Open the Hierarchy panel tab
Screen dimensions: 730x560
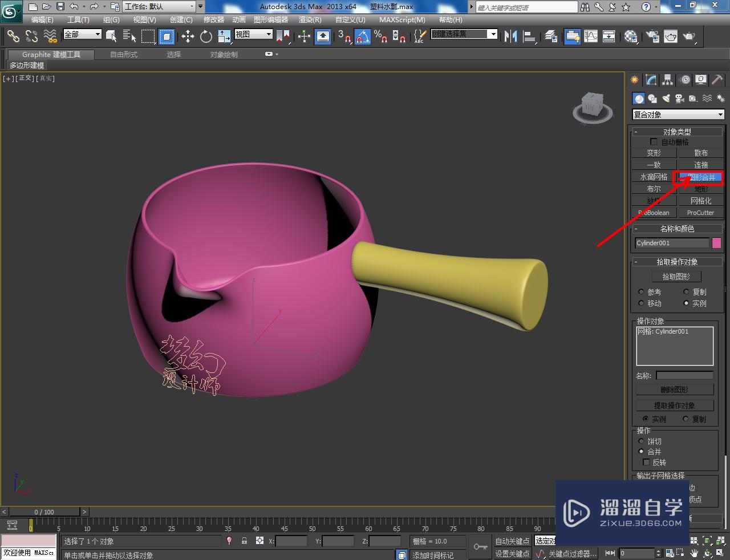pyautogui.click(x=667, y=80)
